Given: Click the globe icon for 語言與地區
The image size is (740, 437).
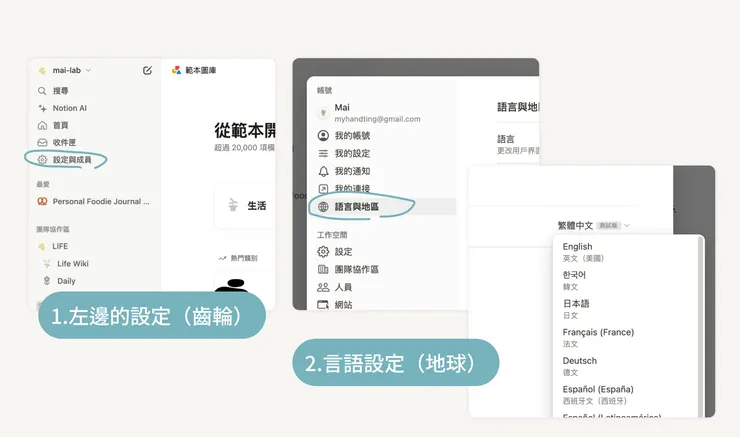Looking at the screenshot, I should pos(323,207).
